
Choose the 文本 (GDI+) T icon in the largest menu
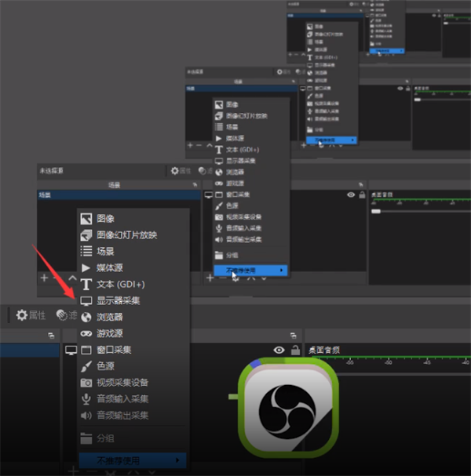(x=86, y=285)
